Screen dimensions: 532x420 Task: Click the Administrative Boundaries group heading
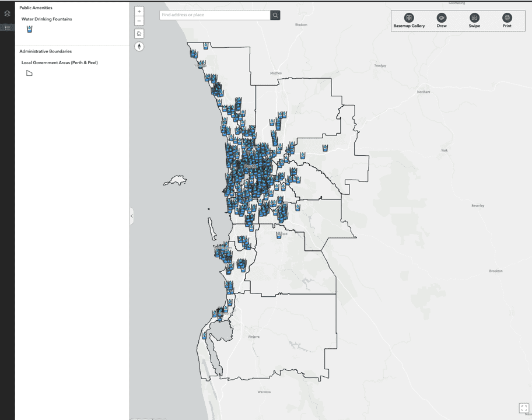tap(45, 51)
